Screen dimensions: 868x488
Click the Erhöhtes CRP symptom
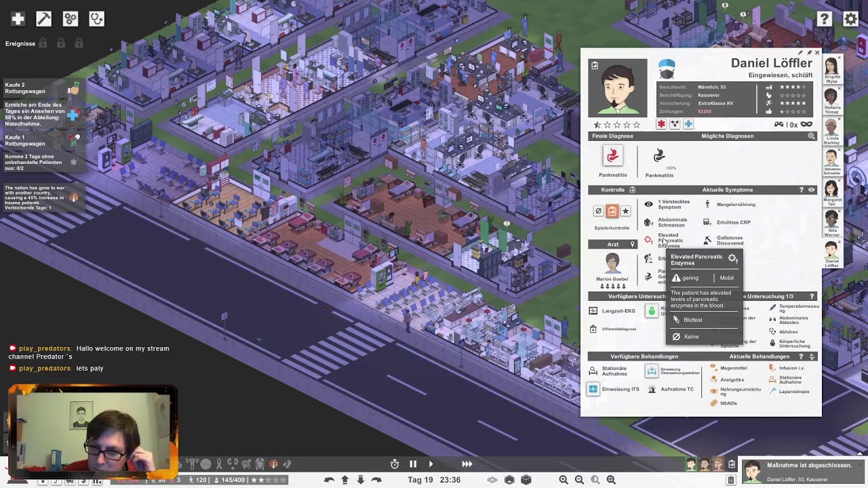point(727,222)
